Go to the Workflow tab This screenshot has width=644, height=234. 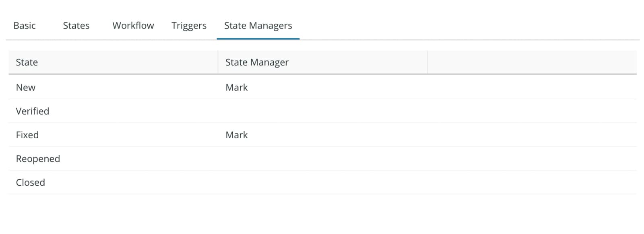pyautogui.click(x=133, y=26)
